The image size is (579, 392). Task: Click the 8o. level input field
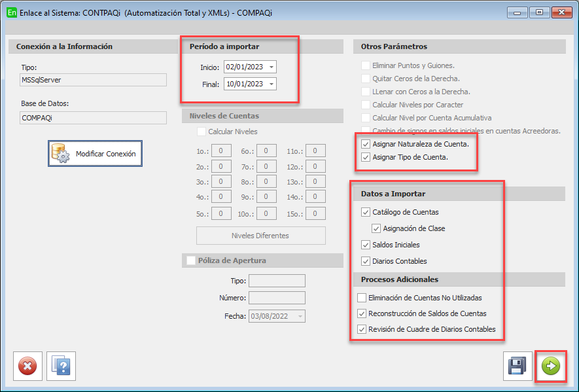click(x=266, y=182)
